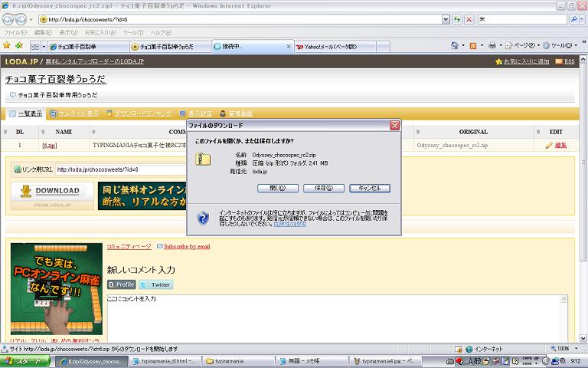Open the Favorites star icon
This screenshot has height=368, width=588.
pyautogui.click(x=7, y=46)
